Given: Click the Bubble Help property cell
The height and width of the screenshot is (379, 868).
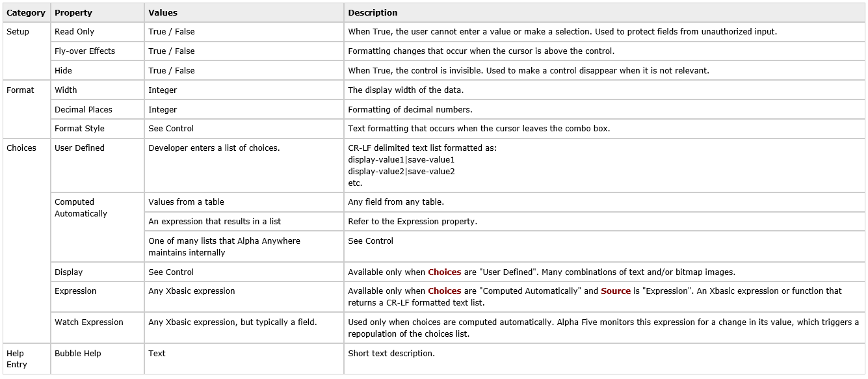Looking at the screenshot, I should coord(98,359).
